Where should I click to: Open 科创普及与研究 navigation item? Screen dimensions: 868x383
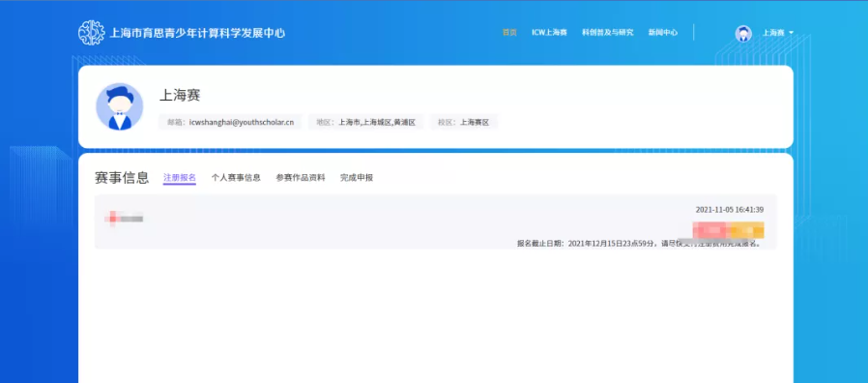click(x=607, y=33)
